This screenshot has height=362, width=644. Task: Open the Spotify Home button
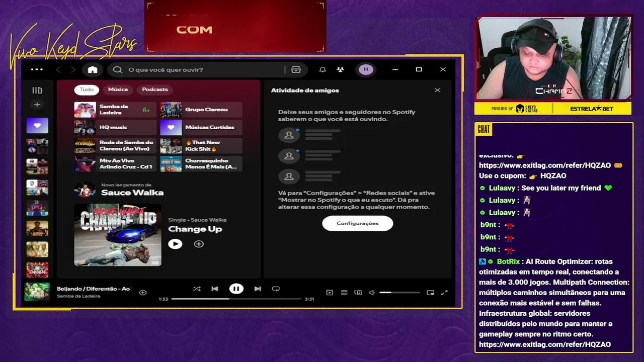pos(93,69)
